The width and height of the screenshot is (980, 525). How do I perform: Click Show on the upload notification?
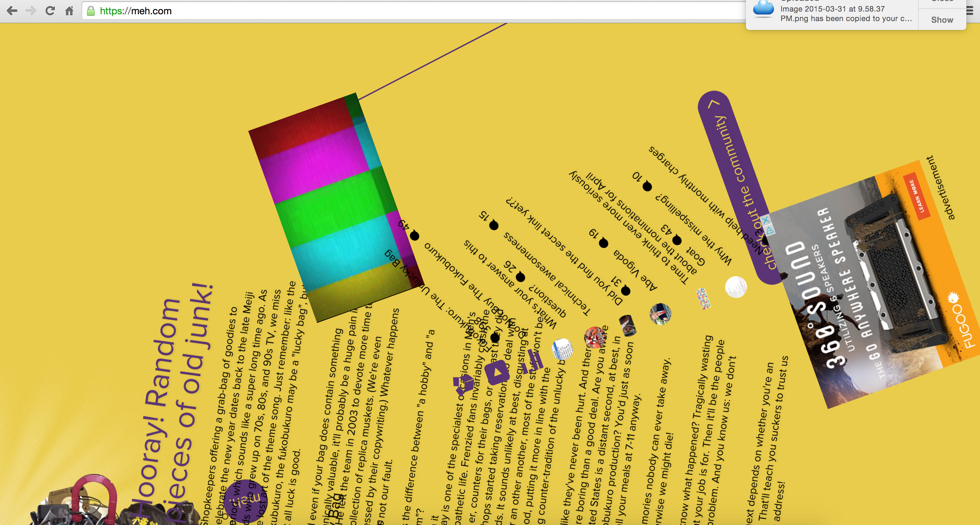coord(942,20)
